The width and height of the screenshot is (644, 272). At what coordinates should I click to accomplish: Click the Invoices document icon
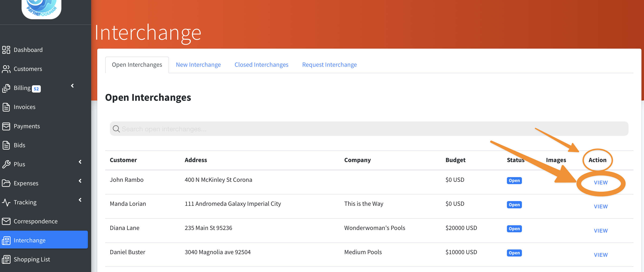coord(6,107)
